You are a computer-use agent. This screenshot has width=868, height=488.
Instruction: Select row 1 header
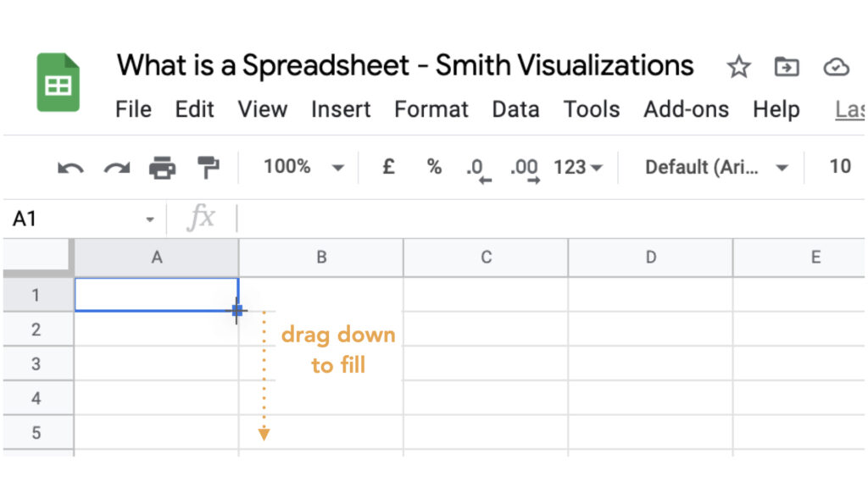(x=37, y=295)
